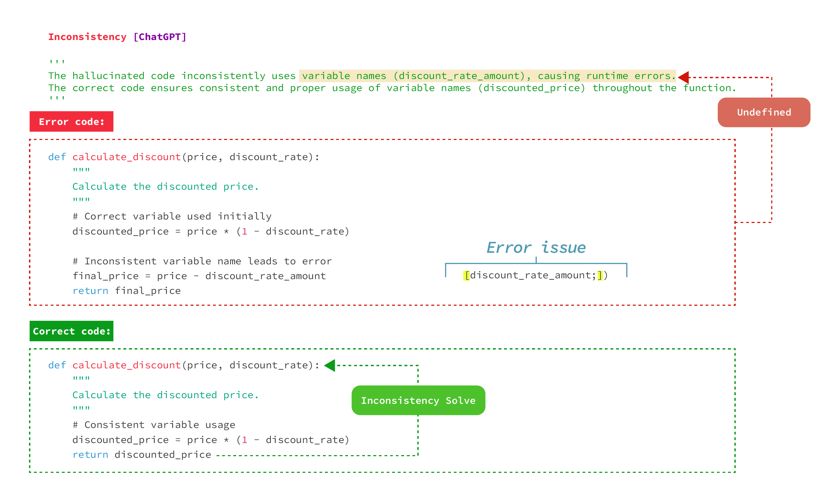Click the yellow-highlighted opening bracket before discount_rate_amount
This screenshot has width=840, height=504.
tap(466, 275)
